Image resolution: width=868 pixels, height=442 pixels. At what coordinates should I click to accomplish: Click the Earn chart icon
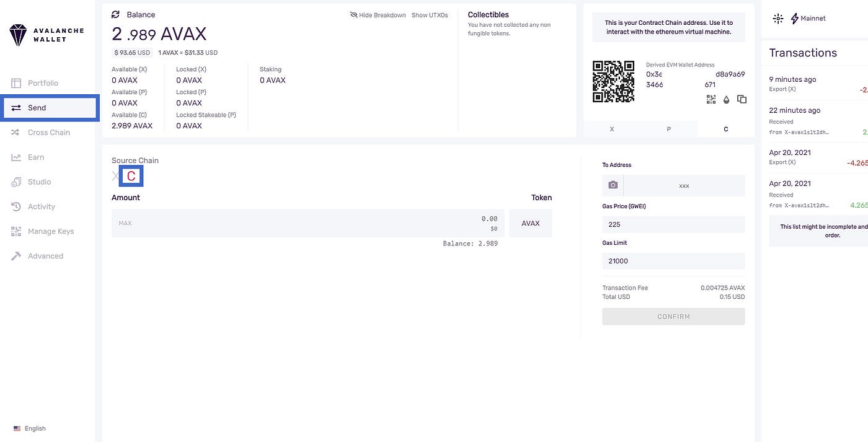tap(16, 157)
